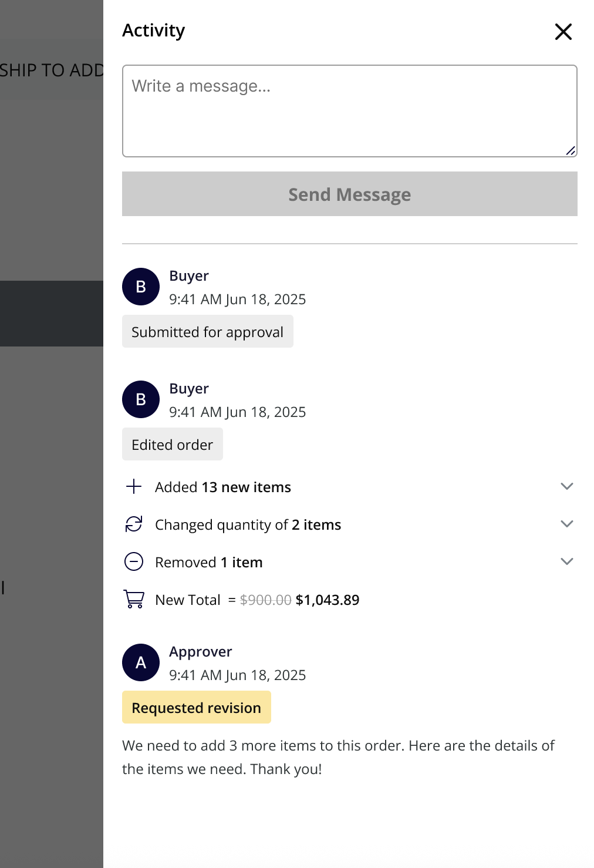Click the Send Message button

point(349,194)
